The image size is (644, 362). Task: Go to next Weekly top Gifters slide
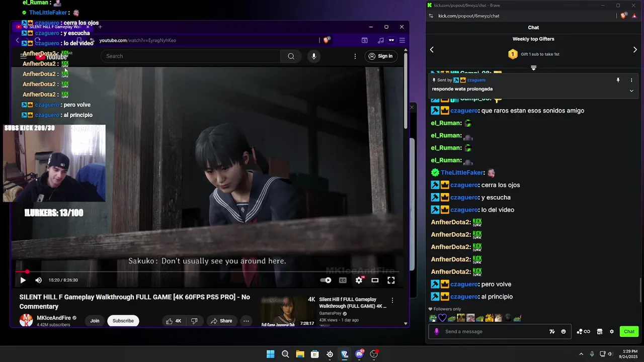click(635, 49)
